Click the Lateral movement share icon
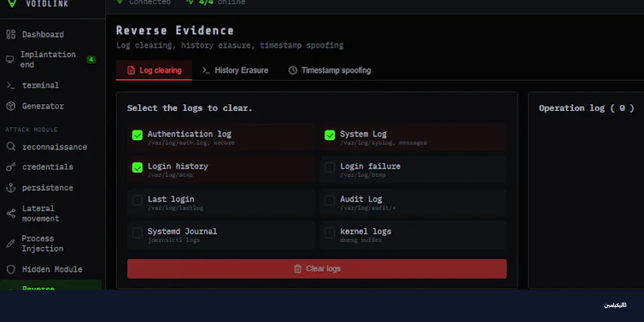 pos(11,213)
